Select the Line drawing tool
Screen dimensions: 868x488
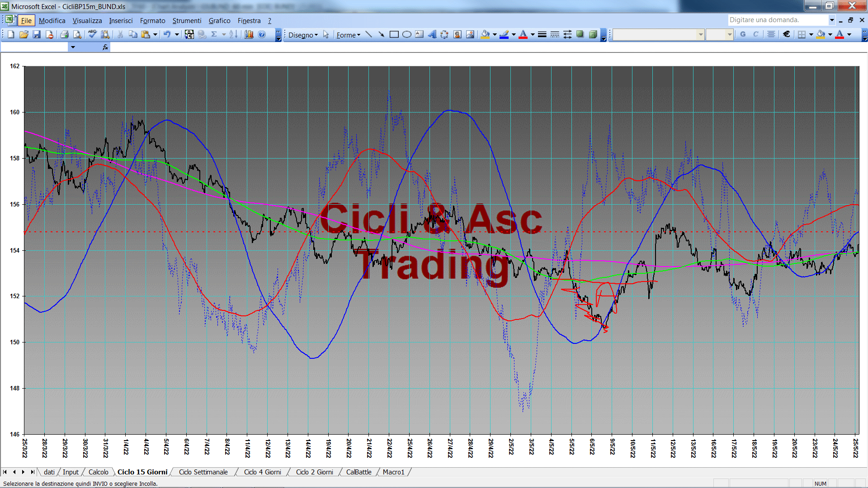(x=369, y=34)
